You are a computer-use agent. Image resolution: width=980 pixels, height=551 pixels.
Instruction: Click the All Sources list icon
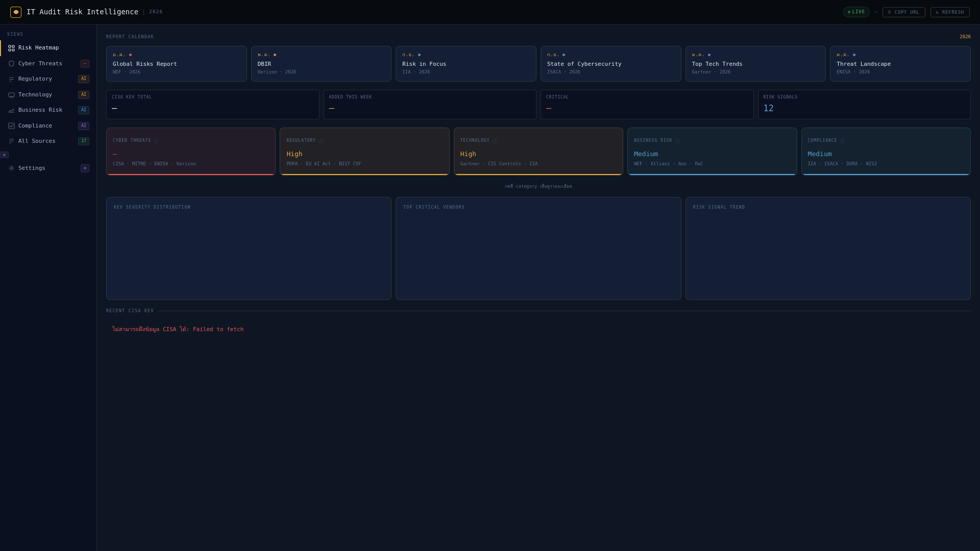pyautogui.click(x=11, y=141)
